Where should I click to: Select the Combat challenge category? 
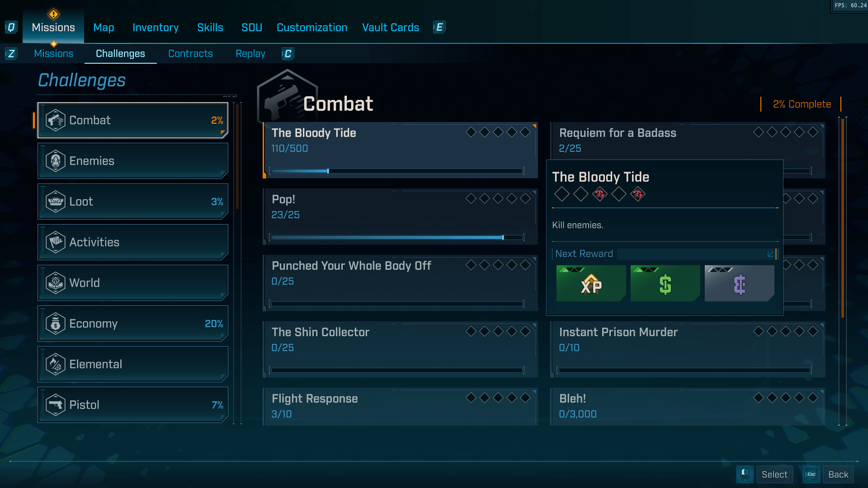(x=133, y=120)
